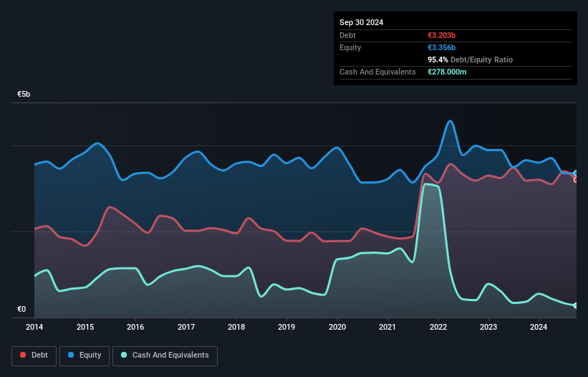The width and height of the screenshot is (588, 377).
Task: Click the blue Equity endpoint marker
Action: coord(576,173)
